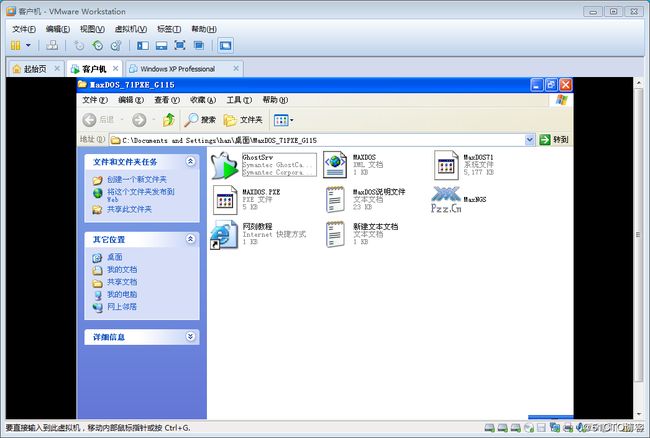The height and width of the screenshot is (438, 650).
Task: Open the snapshot manager toolbar icon
Action: tap(116, 45)
